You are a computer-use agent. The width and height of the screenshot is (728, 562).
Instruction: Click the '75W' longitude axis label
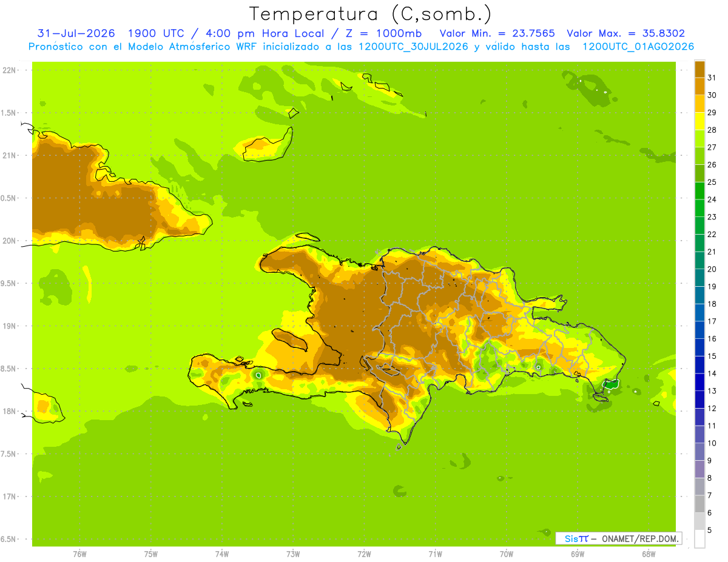click(151, 554)
